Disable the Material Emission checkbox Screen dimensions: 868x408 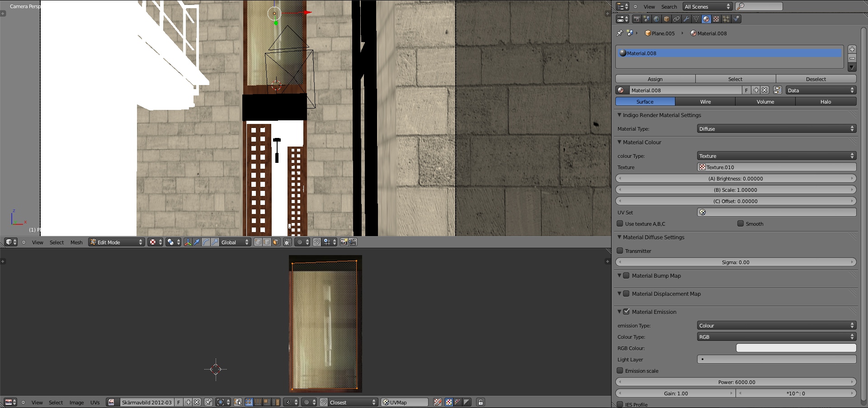[627, 312]
